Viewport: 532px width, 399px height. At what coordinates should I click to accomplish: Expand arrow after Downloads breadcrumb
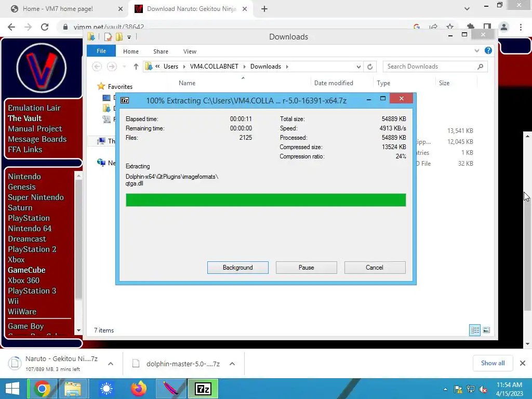click(x=287, y=66)
